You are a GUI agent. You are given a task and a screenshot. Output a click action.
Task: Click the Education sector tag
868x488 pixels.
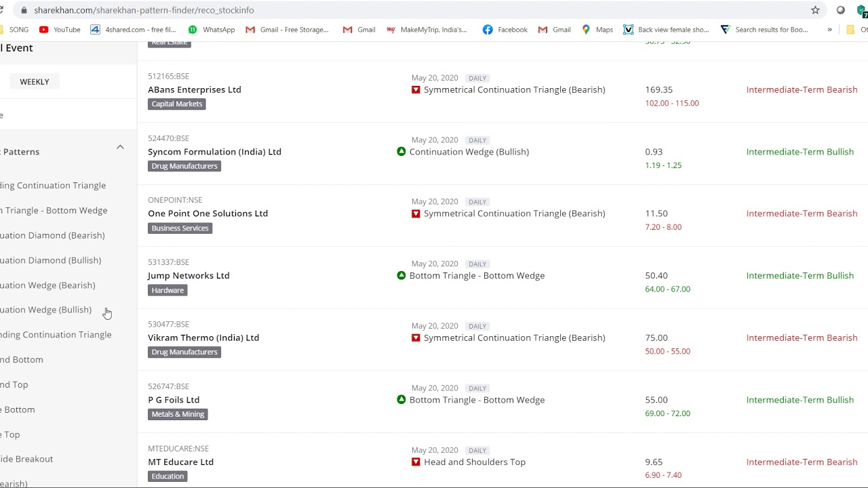pos(167,476)
